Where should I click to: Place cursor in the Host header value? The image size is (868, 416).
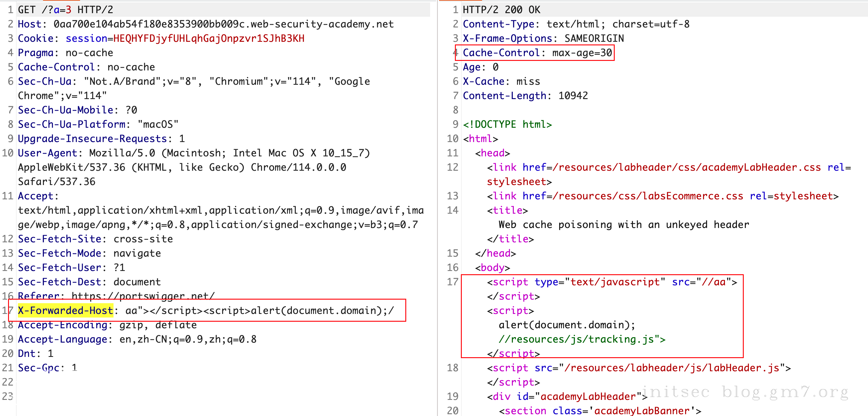pyautogui.click(x=223, y=24)
